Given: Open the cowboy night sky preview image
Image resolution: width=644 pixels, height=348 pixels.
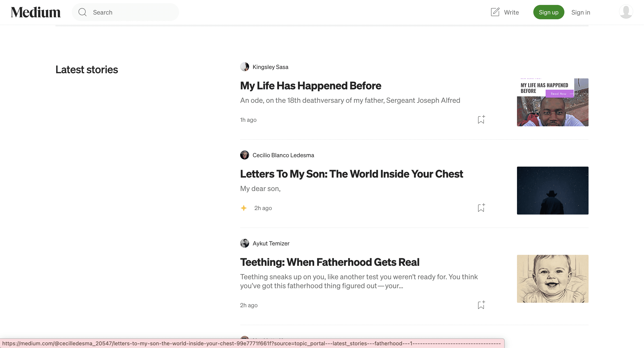Looking at the screenshot, I should point(553,190).
